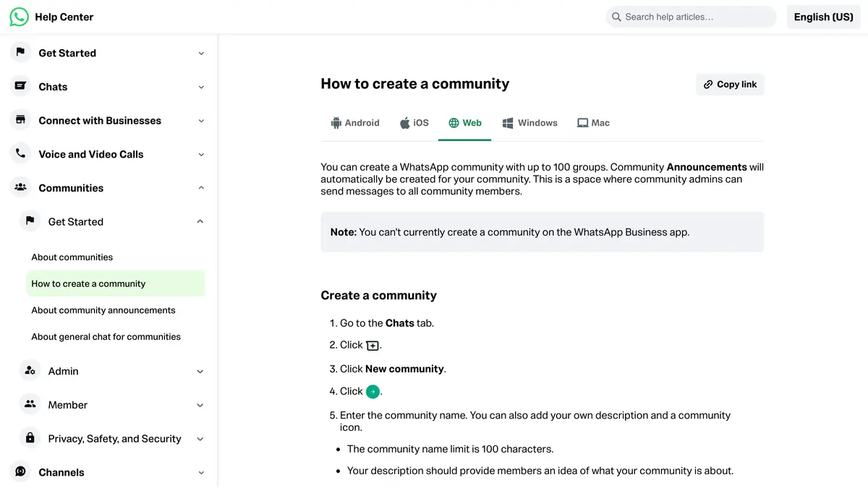Expand Connect with Businesses chevron

click(201, 121)
